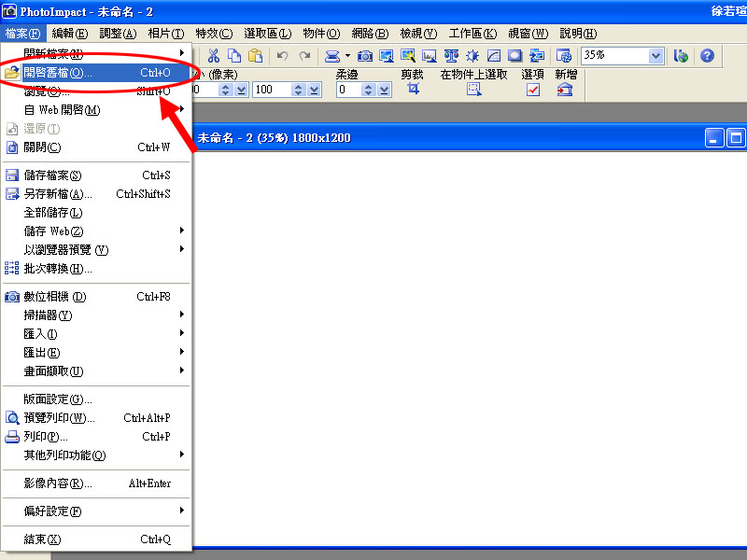Screen dimensions: 747x560
Task: Expand the 以瀏覽器預覽 submenu
Action: [x=97, y=250]
